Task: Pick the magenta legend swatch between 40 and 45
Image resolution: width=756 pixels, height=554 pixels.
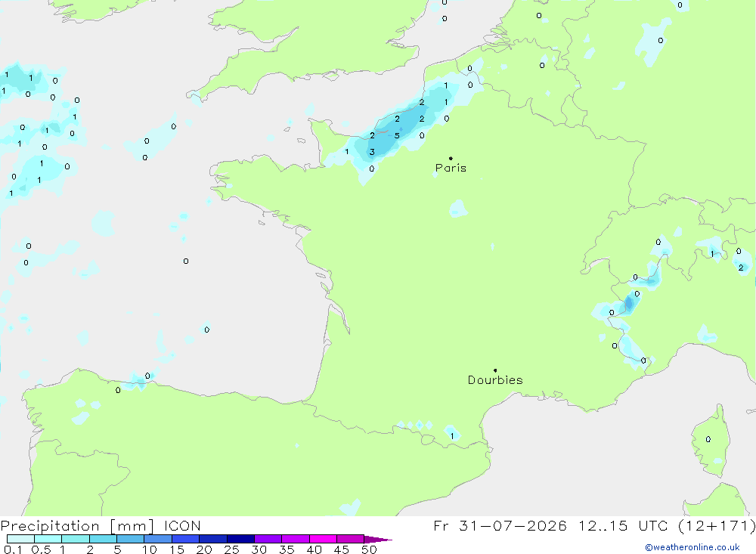Action: pos(323,539)
